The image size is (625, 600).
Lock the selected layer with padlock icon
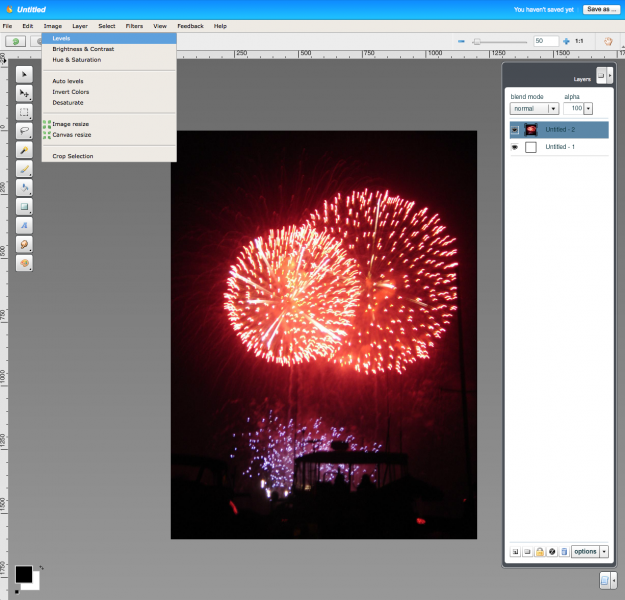click(539, 551)
